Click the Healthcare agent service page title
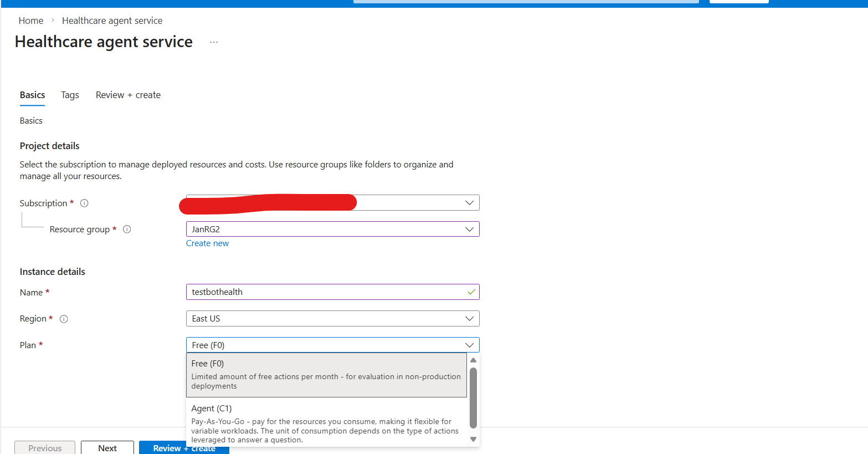The image size is (868, 454). click(104, 42)
